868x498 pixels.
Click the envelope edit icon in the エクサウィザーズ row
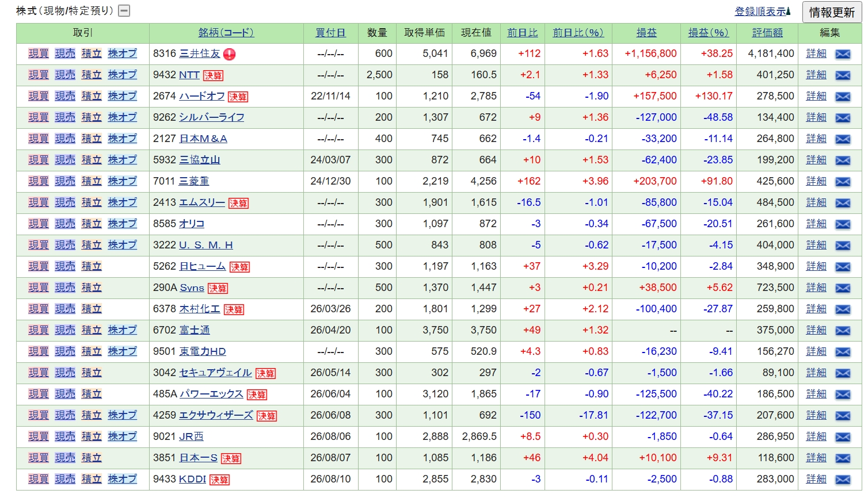click(x=843, y=416)
